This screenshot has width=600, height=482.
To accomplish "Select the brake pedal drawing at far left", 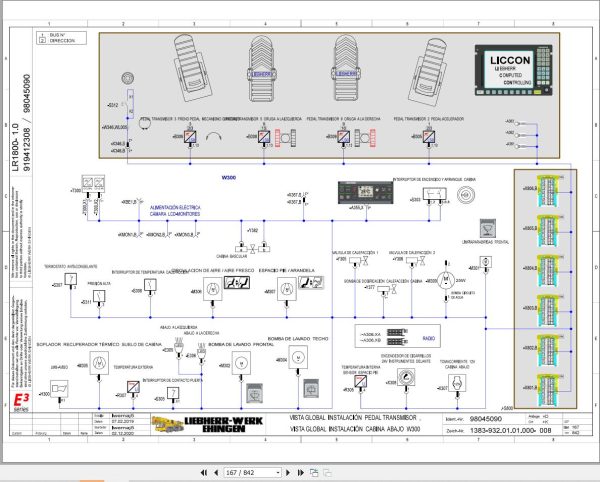I will coord(192,68).
